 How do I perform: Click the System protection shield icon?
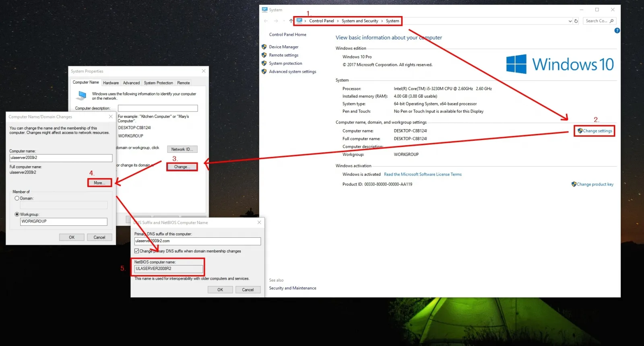pyautogui.click(x=264, y=64)
